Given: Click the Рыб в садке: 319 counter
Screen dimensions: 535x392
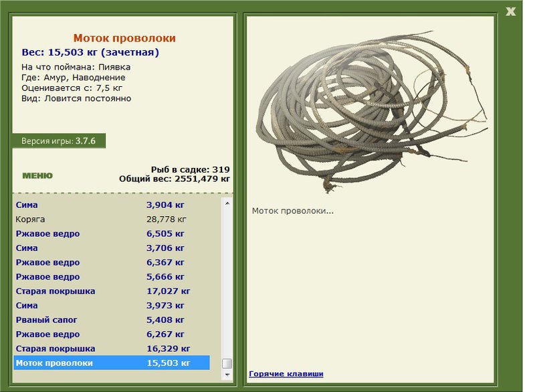Looking at the screenshot, I should tap(191, 169).
